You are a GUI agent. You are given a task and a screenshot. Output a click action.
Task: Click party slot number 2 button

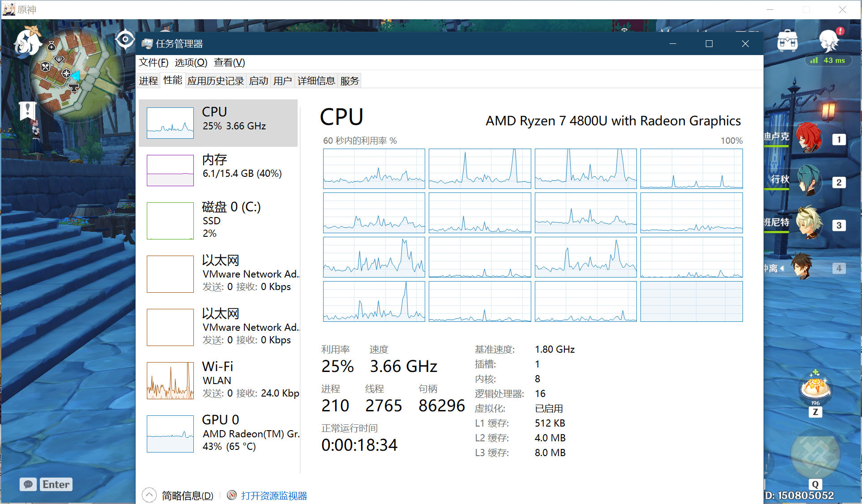tap(839, 183)
